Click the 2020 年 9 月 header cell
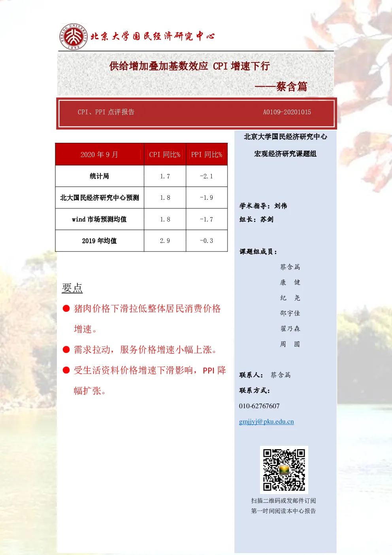The image size is (392, 555). [x=100, y=154]
